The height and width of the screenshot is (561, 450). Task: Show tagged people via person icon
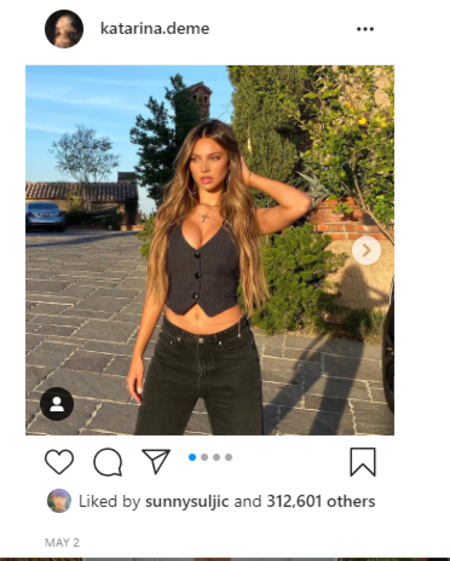click(57, 404)
